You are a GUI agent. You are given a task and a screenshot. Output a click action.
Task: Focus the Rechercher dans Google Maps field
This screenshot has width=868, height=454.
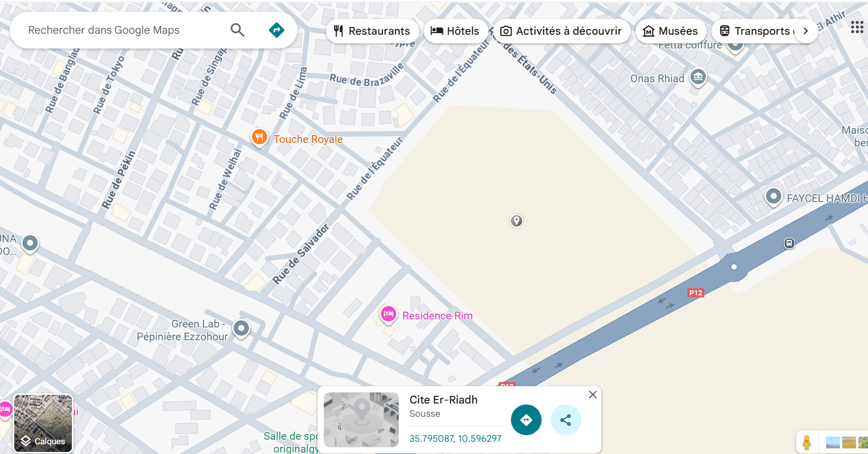(x=122, y=30)
